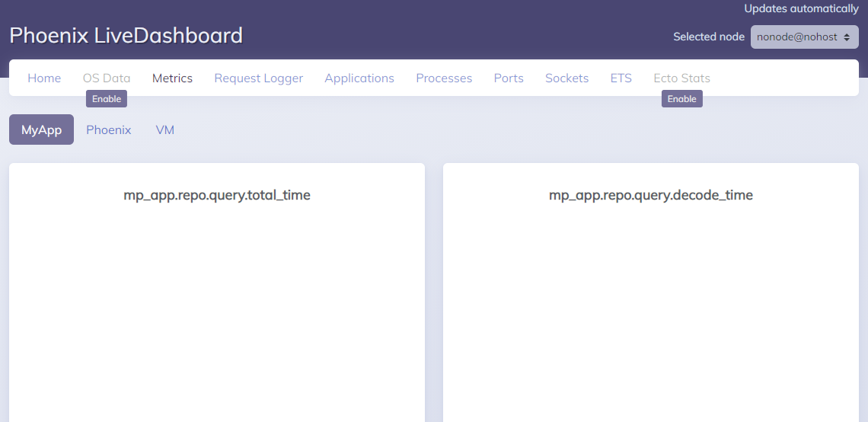Go to Request Logger tab
Screen dimensions: 868x422
pos(259,78)
